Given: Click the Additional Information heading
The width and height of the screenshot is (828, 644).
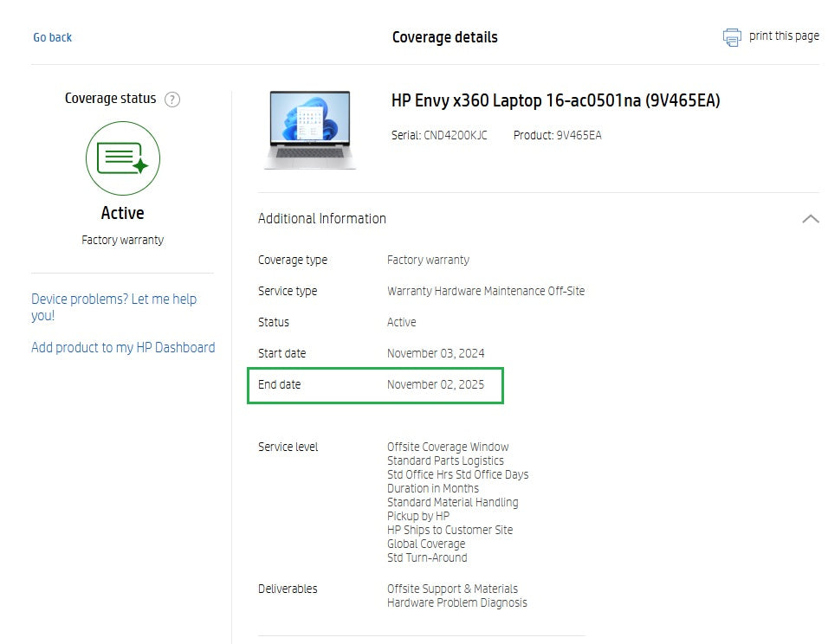Looking at the screenshot, I should point(322,218).
